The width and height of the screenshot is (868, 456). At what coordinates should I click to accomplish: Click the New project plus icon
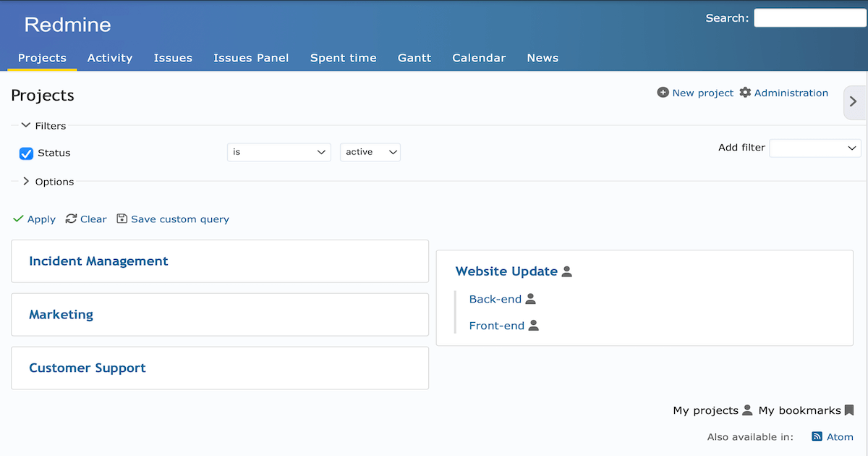click(x=663, y=93)
